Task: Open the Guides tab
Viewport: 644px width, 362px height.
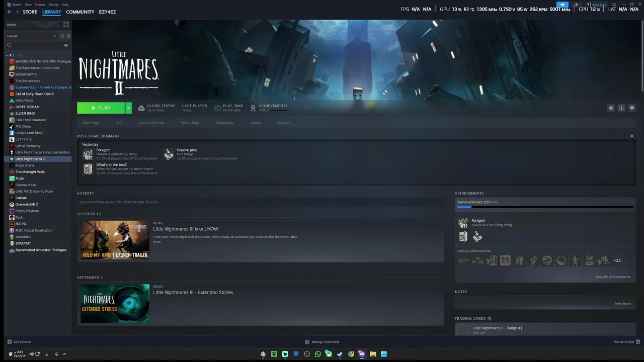Action: coord(256,123)
